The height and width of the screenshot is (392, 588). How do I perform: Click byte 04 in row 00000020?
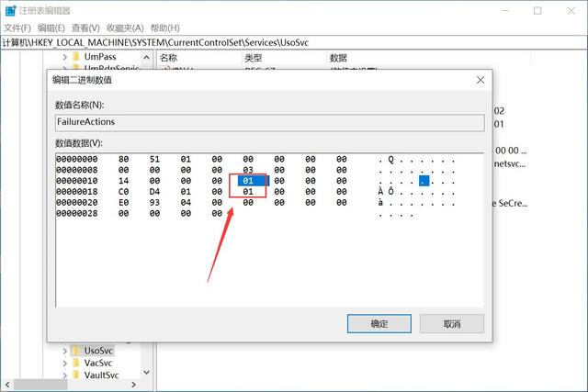[x=186, y=203]
